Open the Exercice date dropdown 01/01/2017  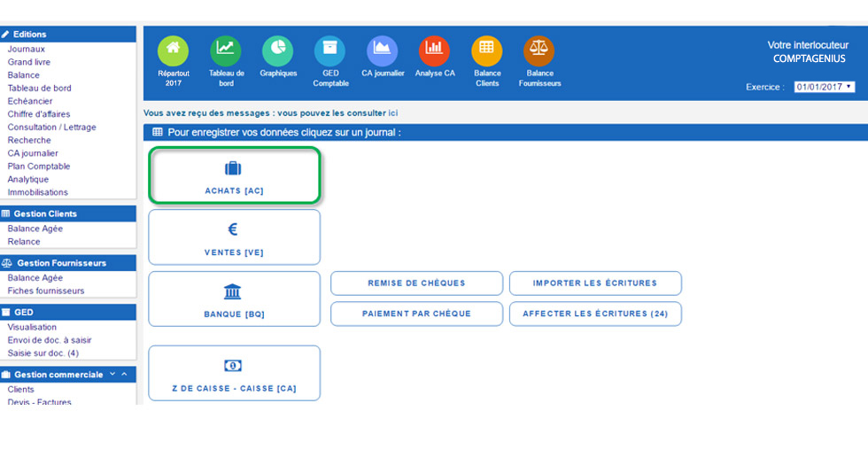pos(825,87)
